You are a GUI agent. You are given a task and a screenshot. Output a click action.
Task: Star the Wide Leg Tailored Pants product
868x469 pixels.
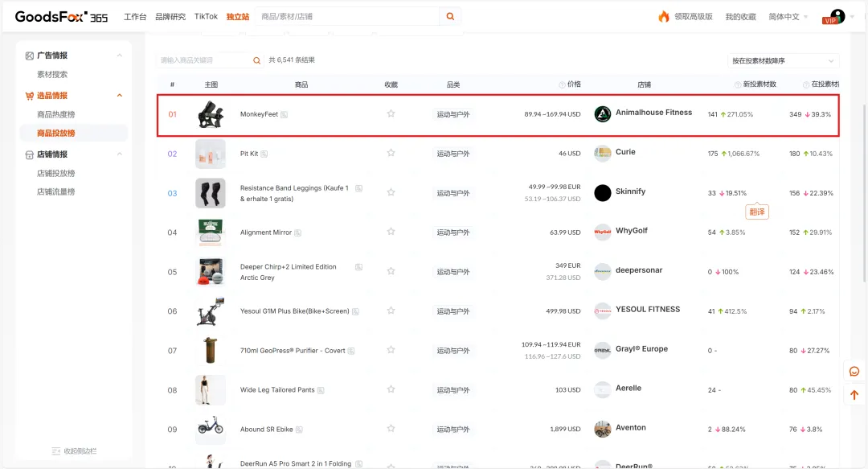(x=391, y=389)
